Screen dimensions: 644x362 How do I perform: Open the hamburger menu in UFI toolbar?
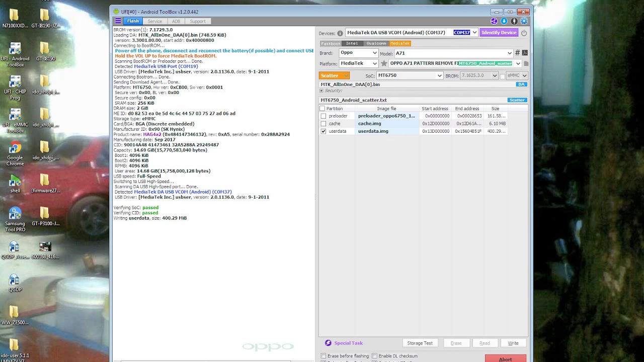point(118,21)
